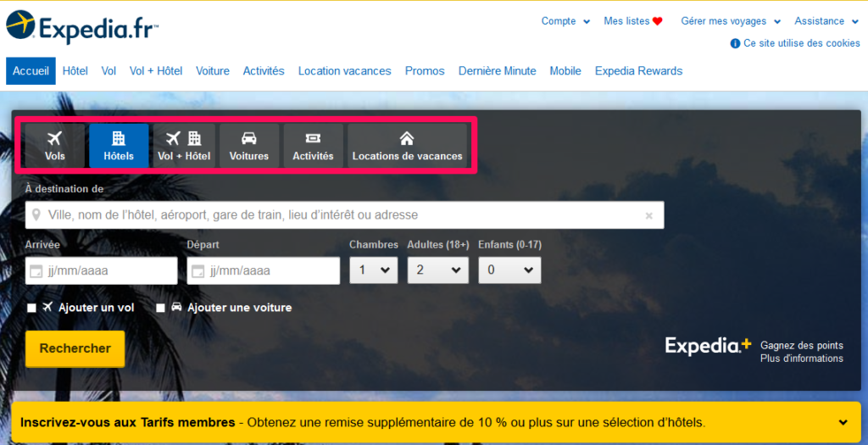Go to Expedia Rewards in navigation bar
868x445 pixels.
[x=638, y=71]
